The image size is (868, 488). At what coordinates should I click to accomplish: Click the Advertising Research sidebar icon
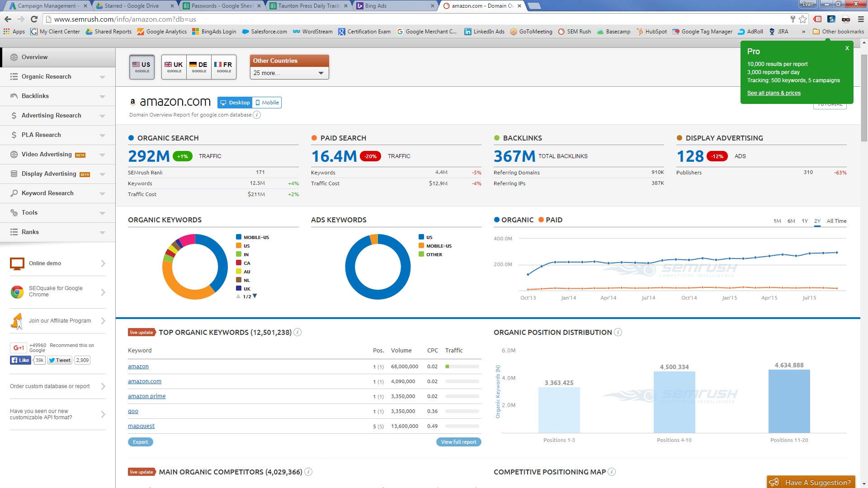15,115
